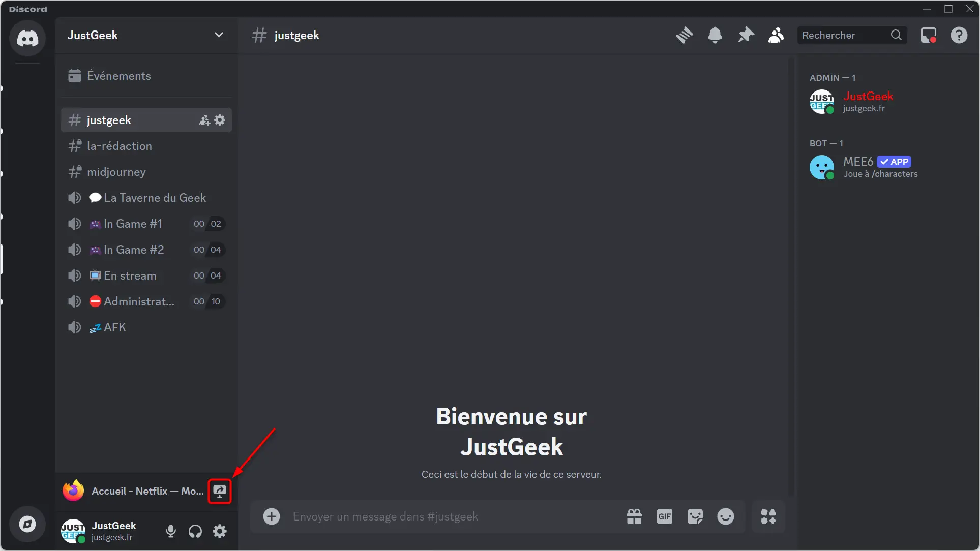980x551 pixels.
Task: Click Administrat... user limit 00 10
Action: (x=207, y=301)
